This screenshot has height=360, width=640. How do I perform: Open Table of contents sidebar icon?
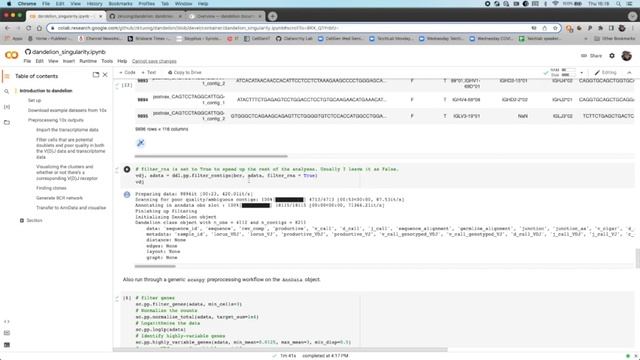coord(7,76)
